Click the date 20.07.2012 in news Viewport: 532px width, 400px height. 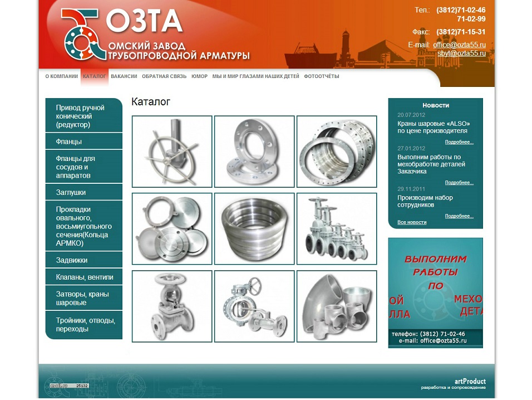coord(411,115)
